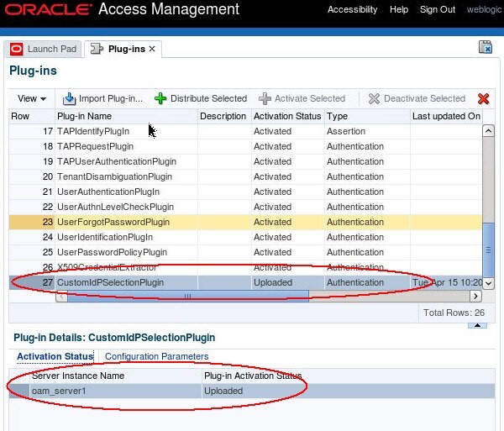Image resolution: width=504 pixels, height=431 pixels.
Task: Select the UserAuthnLevelCheckPlugin row
Action: (x=245, y=207)
